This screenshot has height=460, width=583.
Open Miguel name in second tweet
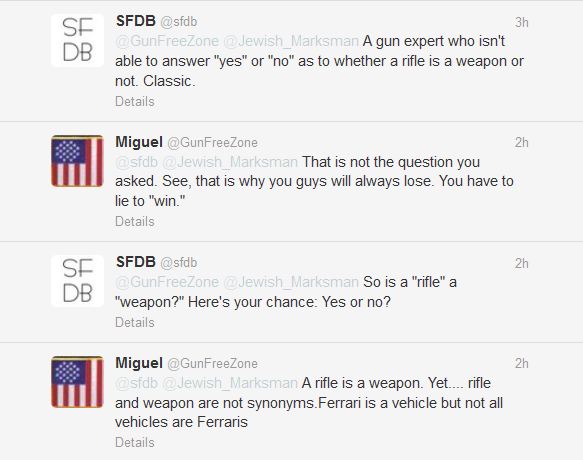click(139, 142)
